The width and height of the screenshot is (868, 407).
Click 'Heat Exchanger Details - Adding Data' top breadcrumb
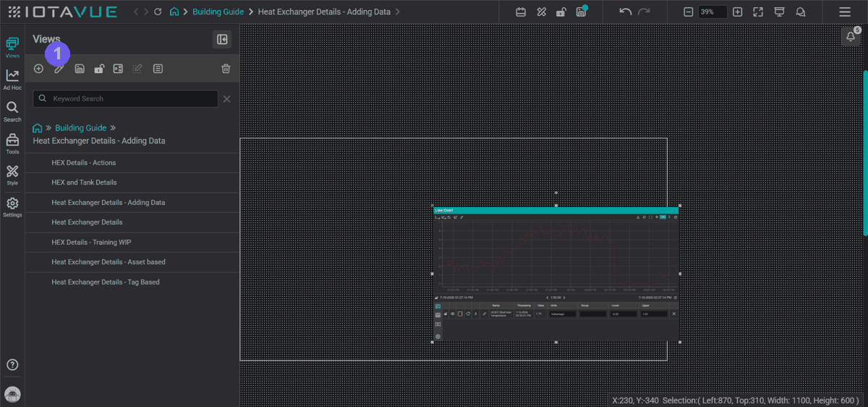pos(325,12)
